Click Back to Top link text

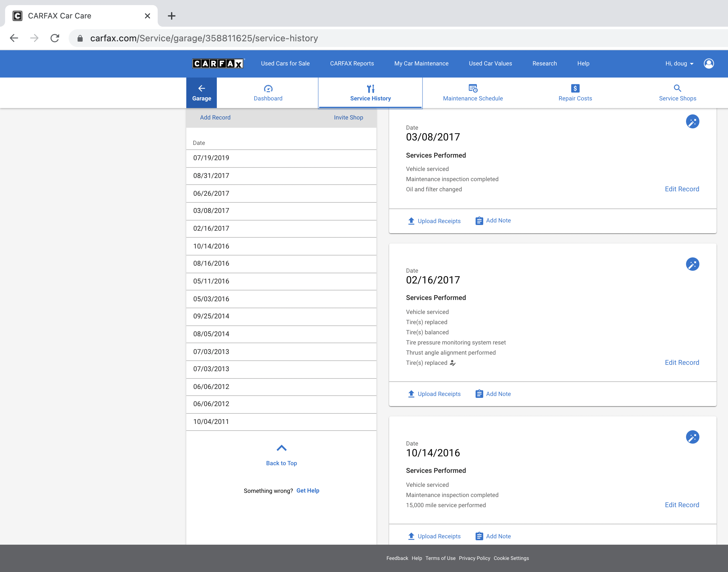point(281,463)
